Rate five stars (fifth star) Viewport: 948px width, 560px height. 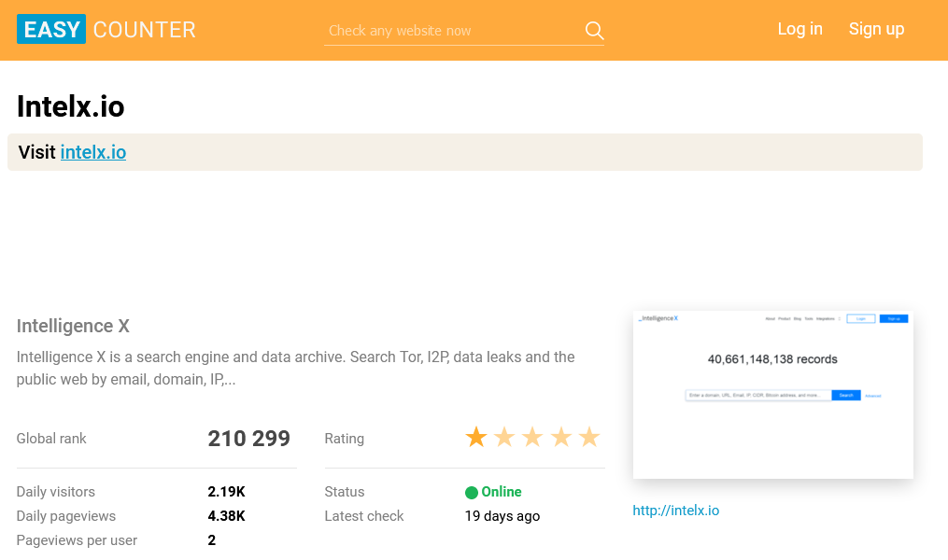(588, 437)
